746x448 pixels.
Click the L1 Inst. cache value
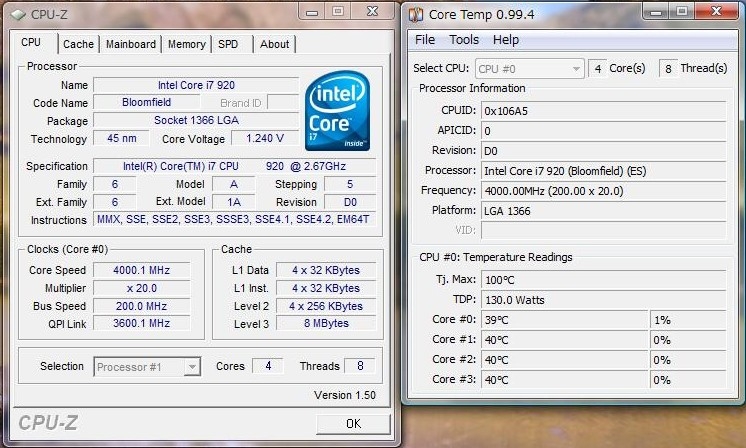click(x=326, y=288)
